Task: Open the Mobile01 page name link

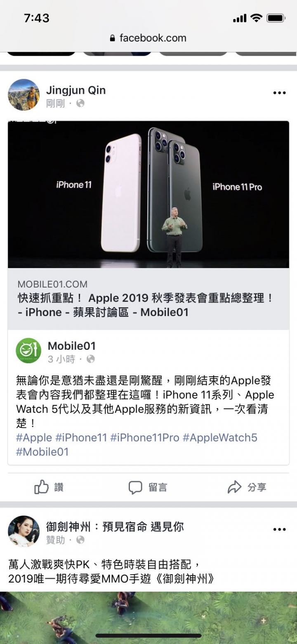Action: (72, 346)
